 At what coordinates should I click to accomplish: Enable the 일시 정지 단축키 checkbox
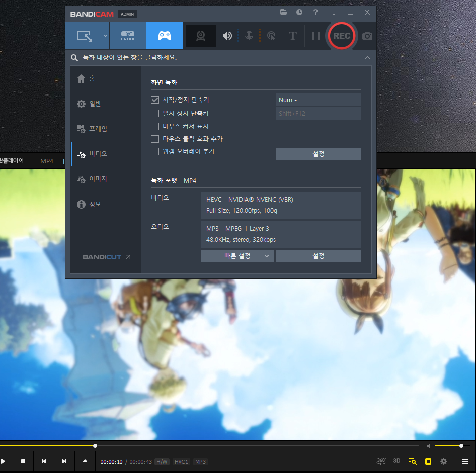tap(155, 114)
